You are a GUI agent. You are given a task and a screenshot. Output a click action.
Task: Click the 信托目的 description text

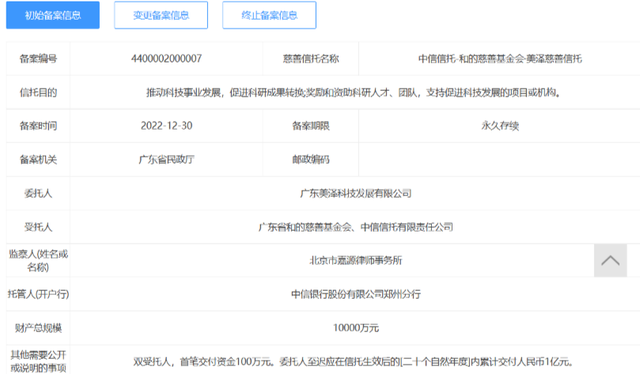tap(353, 93)
